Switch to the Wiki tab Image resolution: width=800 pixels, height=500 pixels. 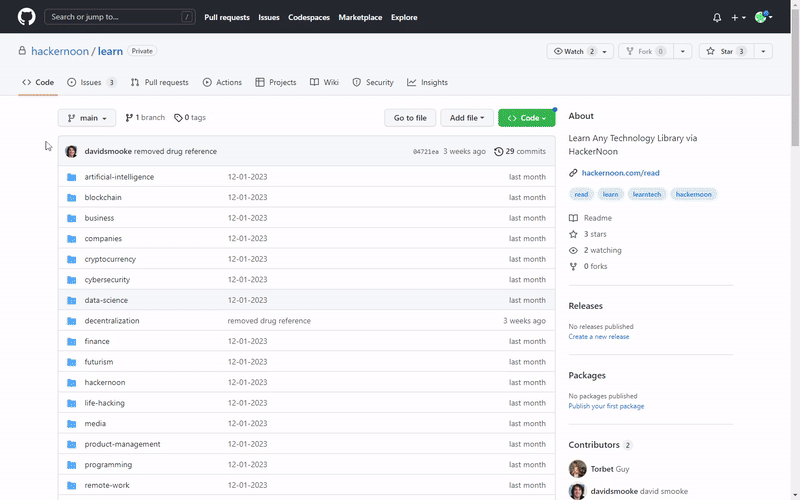click(x=324, y=82)
